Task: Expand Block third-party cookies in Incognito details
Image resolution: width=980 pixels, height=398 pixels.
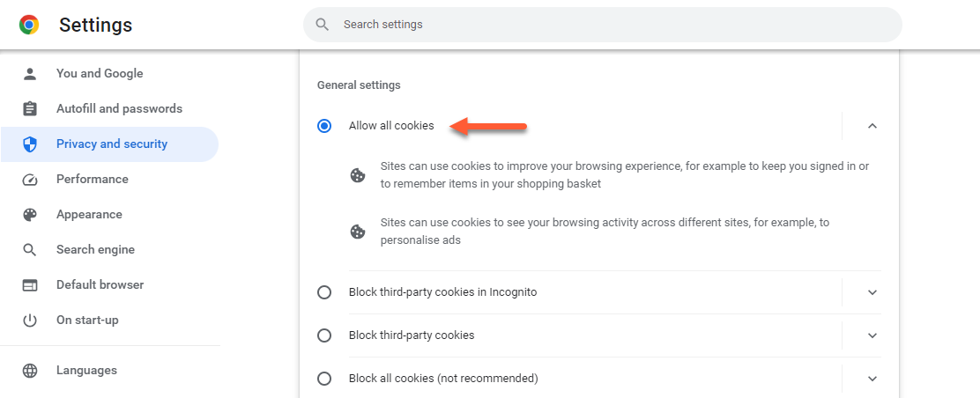Action: pyautogui.click(x=872, y=292)
